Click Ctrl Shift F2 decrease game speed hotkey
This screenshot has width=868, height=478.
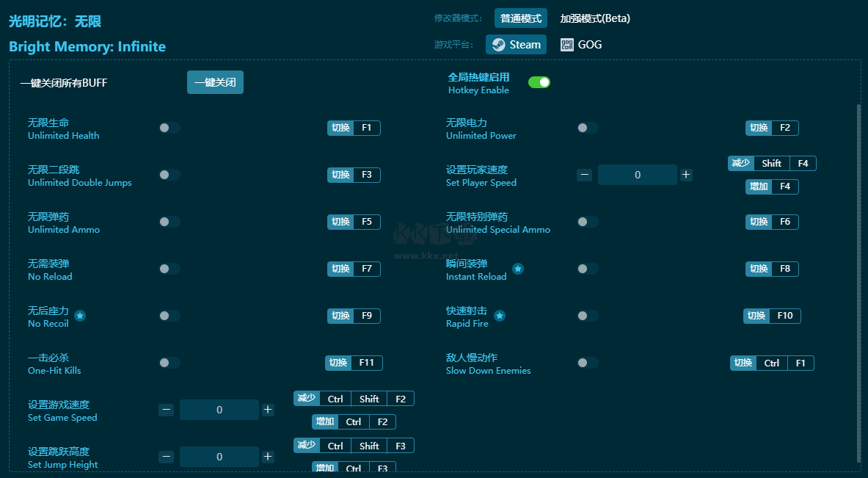pos(354,399)
